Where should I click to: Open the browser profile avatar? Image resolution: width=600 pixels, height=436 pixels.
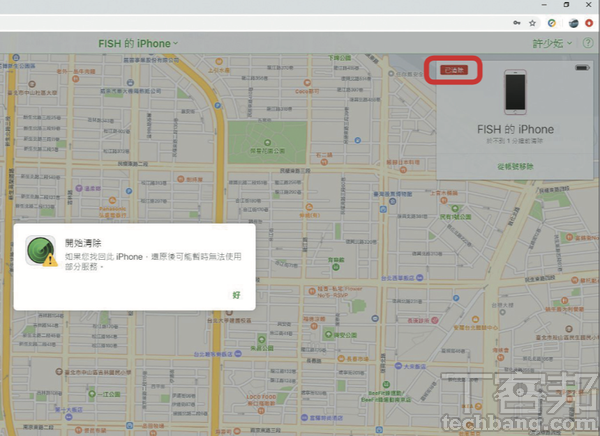[x=573, y=23]
